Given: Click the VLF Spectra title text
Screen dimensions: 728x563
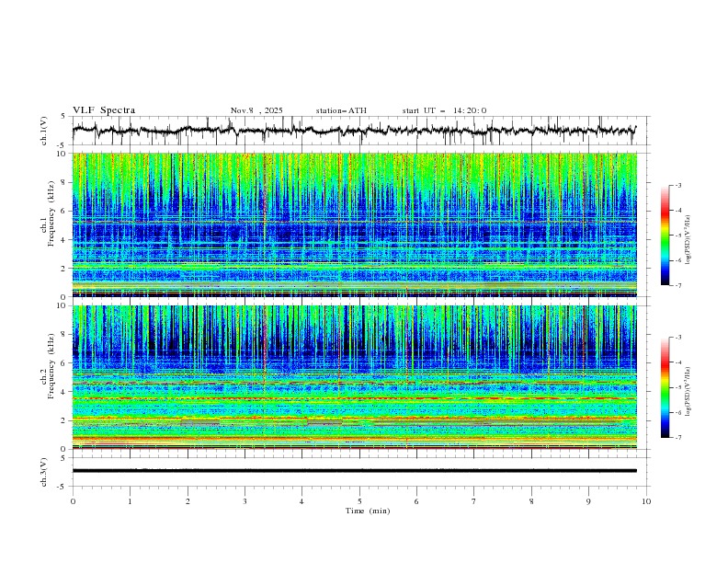Looking at the screenshot, I should pos(104,110).
